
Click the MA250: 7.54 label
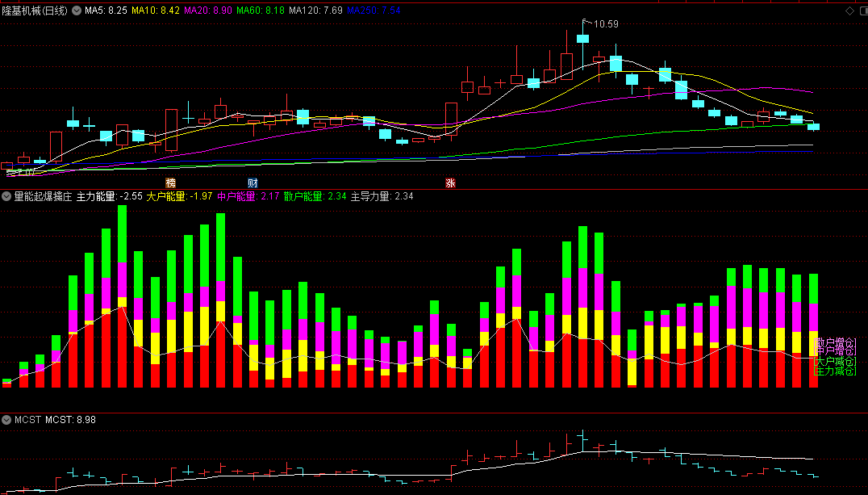coord(374,10)
